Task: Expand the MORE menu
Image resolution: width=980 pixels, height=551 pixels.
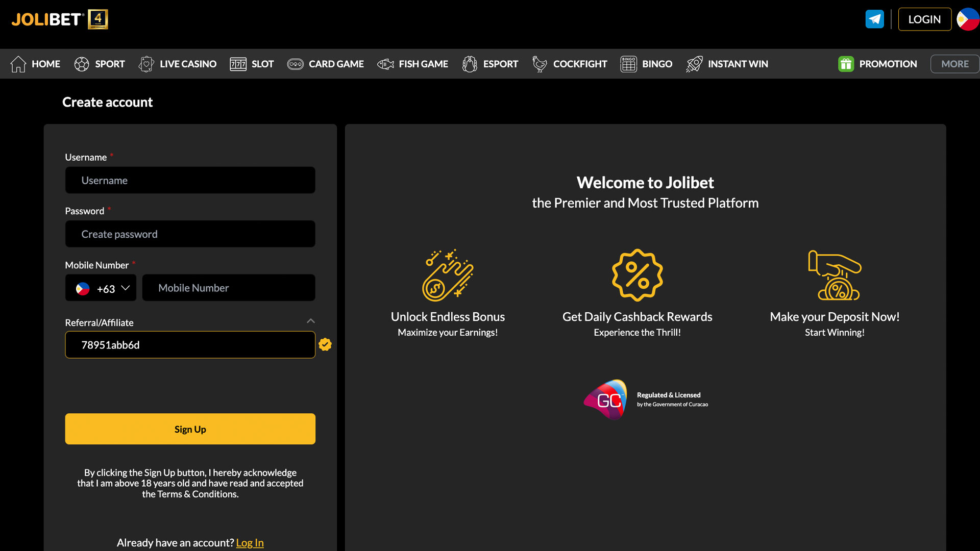Action: click(x=954, y=64)
